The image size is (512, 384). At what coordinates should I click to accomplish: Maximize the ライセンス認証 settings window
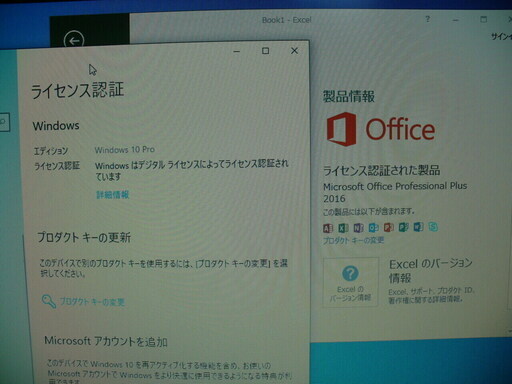coord(266,51)
